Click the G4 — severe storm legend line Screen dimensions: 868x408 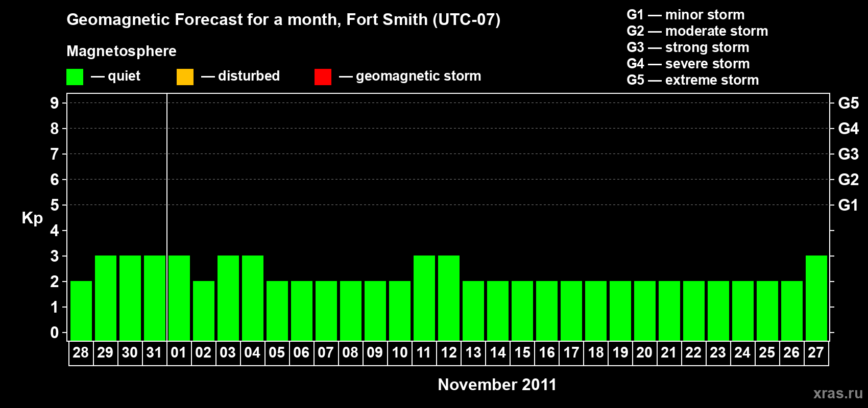point(688,64)
